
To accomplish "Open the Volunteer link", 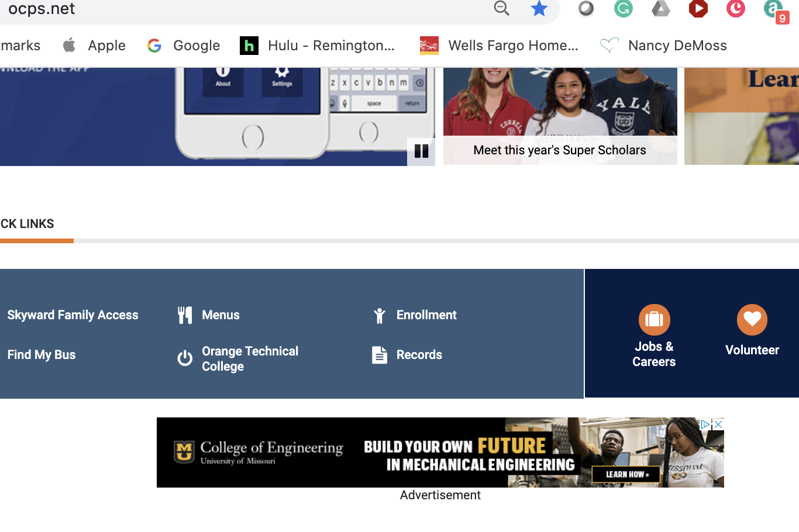I will tap(752, 350).
